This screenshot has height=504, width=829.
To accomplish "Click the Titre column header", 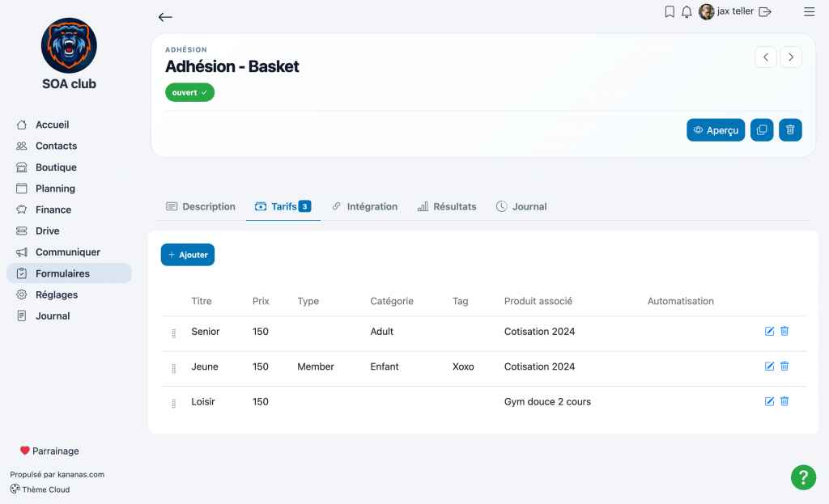I will click(202, 301).
